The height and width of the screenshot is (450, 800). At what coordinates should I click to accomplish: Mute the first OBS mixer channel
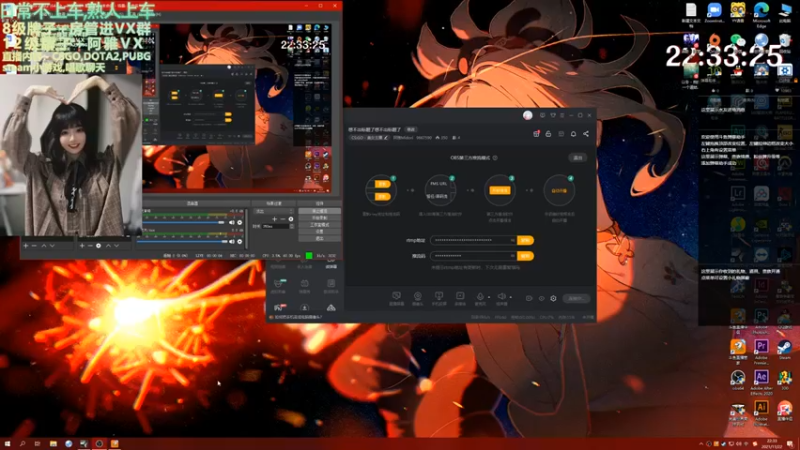(x=232, y=222)
